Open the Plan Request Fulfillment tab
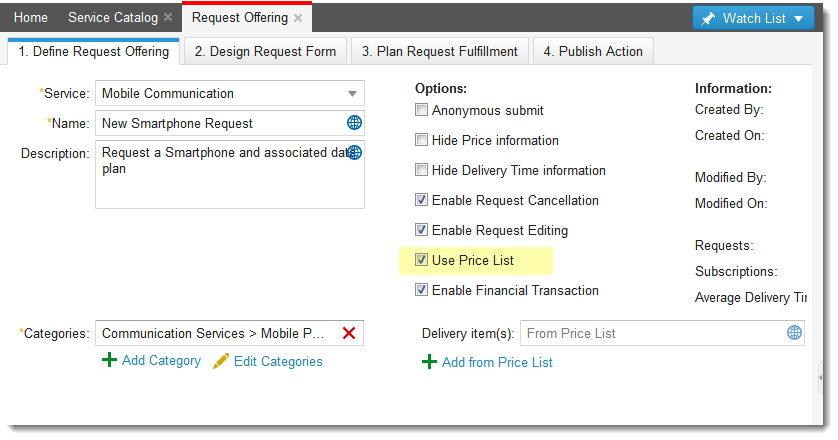 pos(440,51)
